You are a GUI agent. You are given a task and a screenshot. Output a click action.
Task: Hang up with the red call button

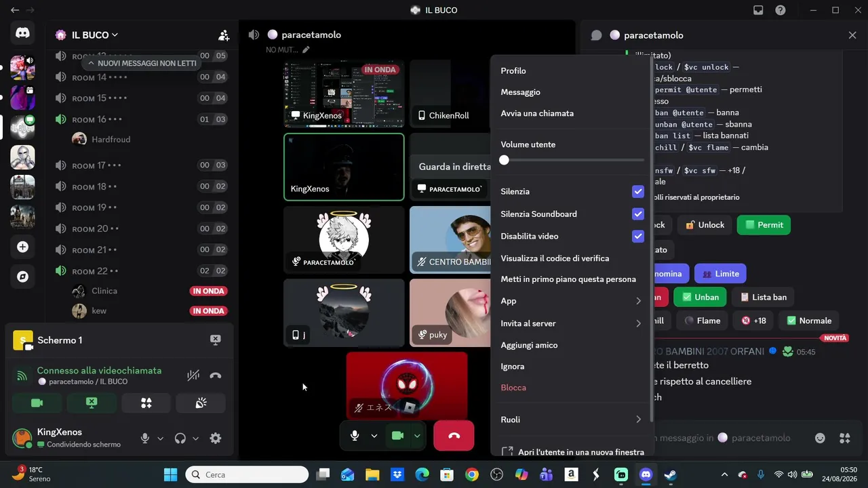click(x=454, y=436)
